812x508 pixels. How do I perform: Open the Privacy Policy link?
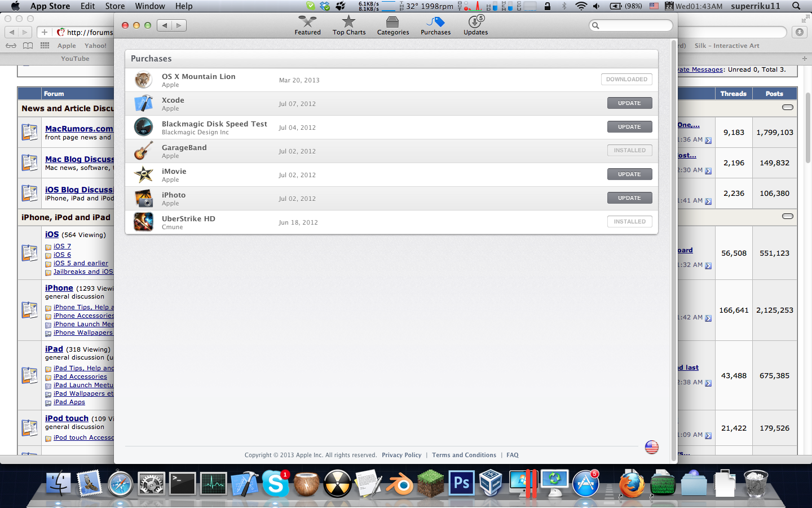point(401,455)
